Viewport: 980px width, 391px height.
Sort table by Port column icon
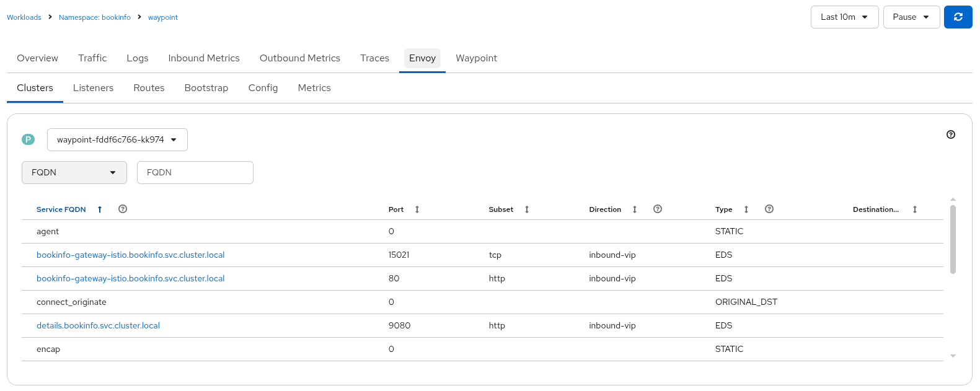pos(417,209)
